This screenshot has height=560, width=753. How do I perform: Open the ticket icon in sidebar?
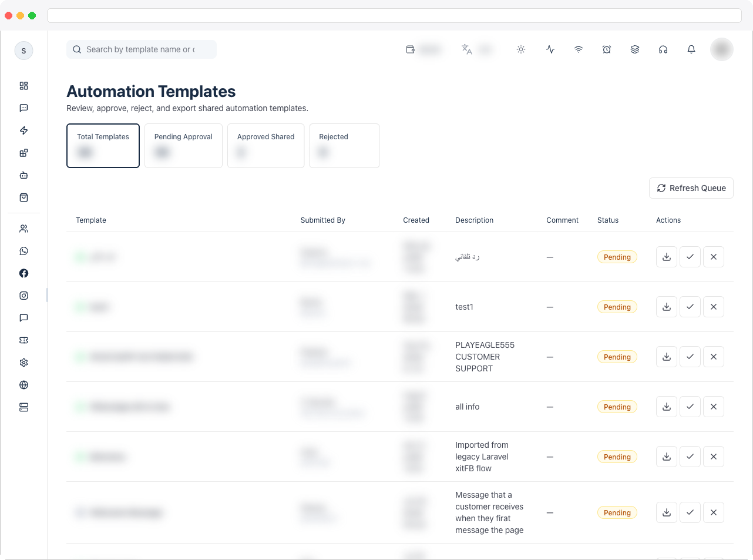[x=23, y=340]
